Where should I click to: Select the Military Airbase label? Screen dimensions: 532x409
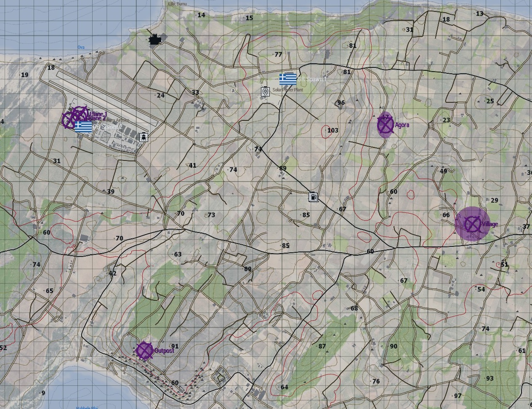116,120
